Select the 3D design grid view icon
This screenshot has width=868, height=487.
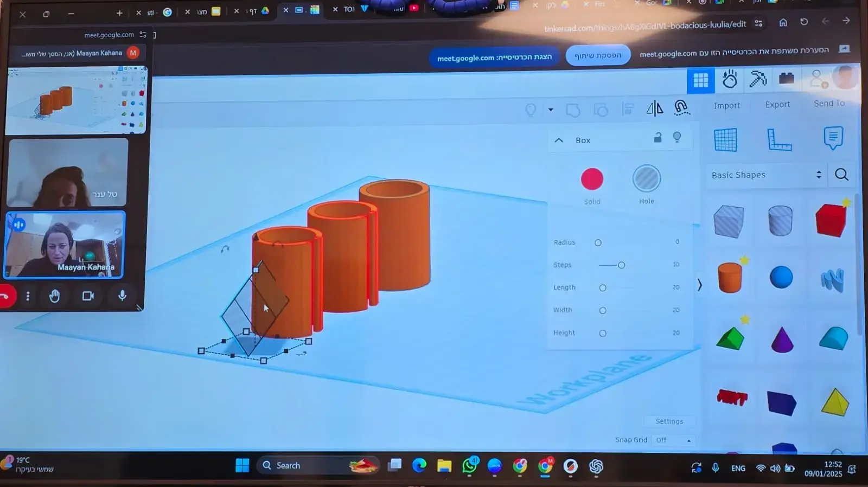(700, 80)
